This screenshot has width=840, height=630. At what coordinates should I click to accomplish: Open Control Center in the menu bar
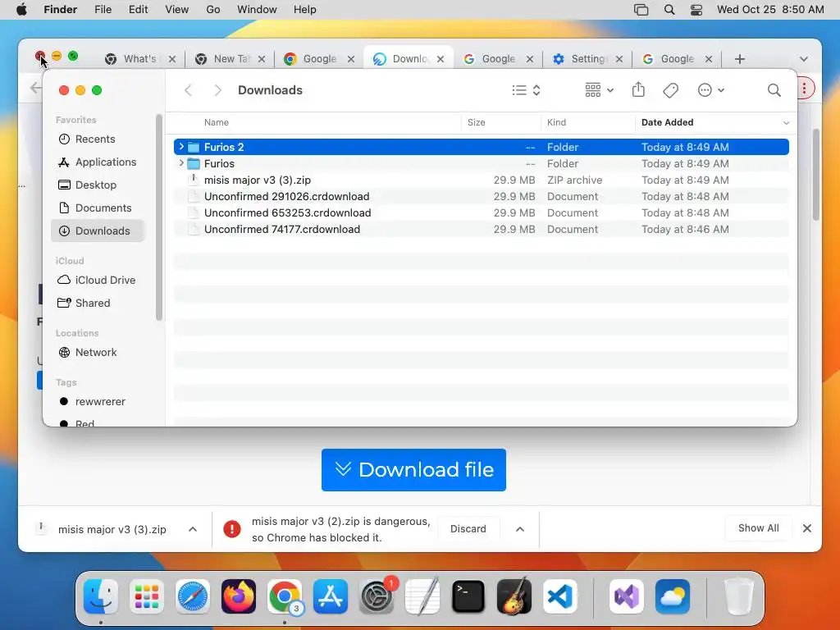tap(696, 10)
